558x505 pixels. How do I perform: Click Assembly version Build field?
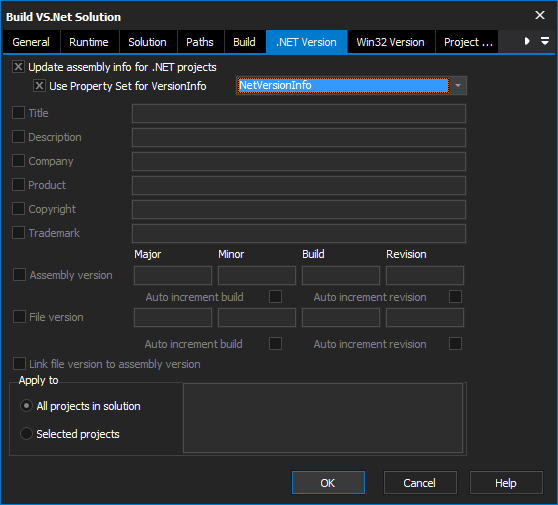pyautogui.click(x=341, y=275)
